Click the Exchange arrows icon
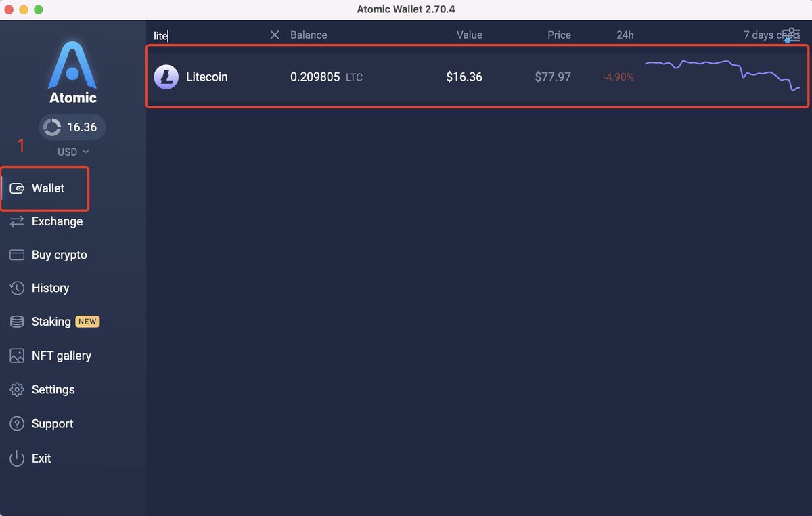812x516 pixels. (x=17, y=221)
